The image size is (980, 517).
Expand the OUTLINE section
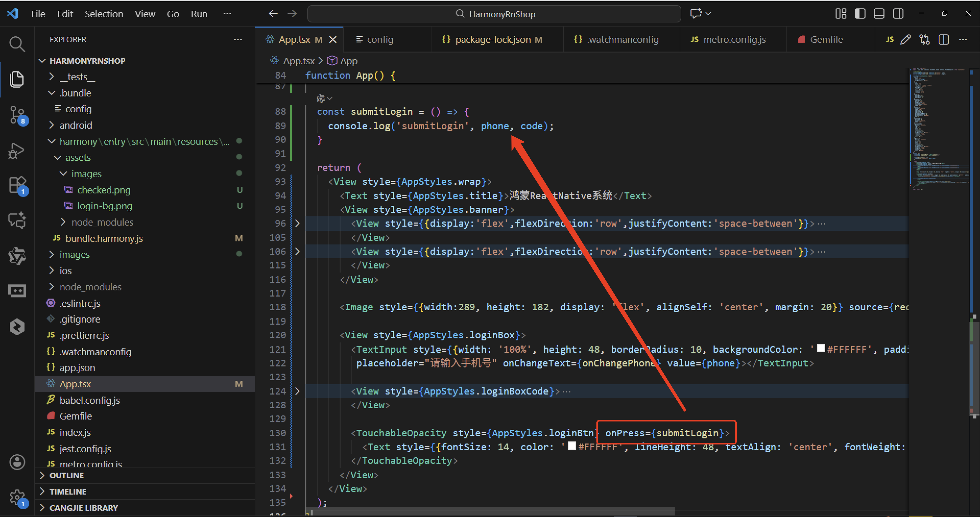(x=67, y=475)
